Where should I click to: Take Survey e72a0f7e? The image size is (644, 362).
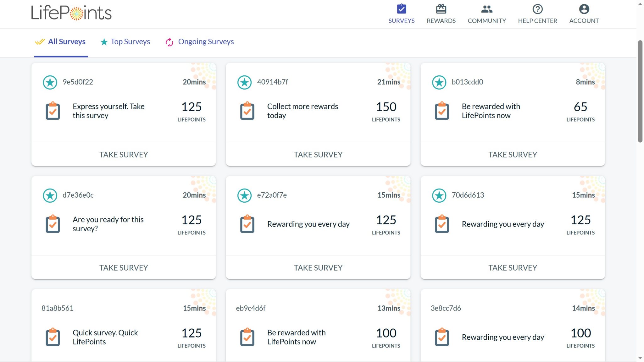point(318,267)
